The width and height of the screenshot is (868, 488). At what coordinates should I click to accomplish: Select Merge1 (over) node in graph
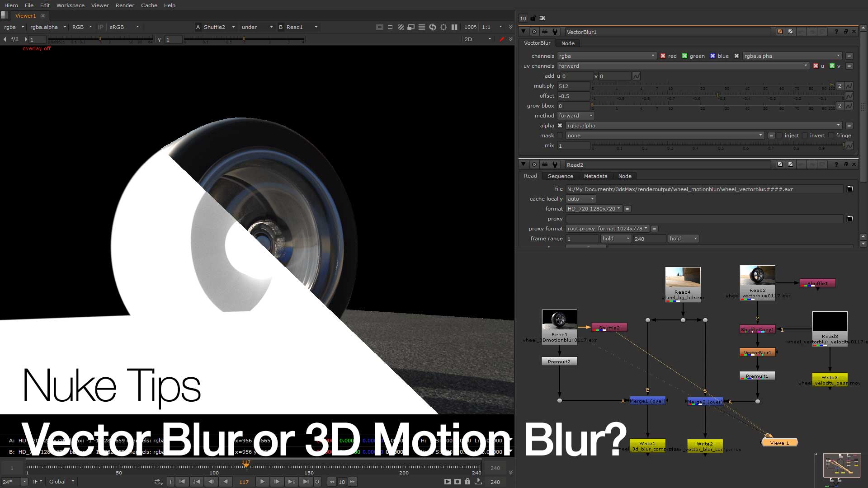[647, 401]
